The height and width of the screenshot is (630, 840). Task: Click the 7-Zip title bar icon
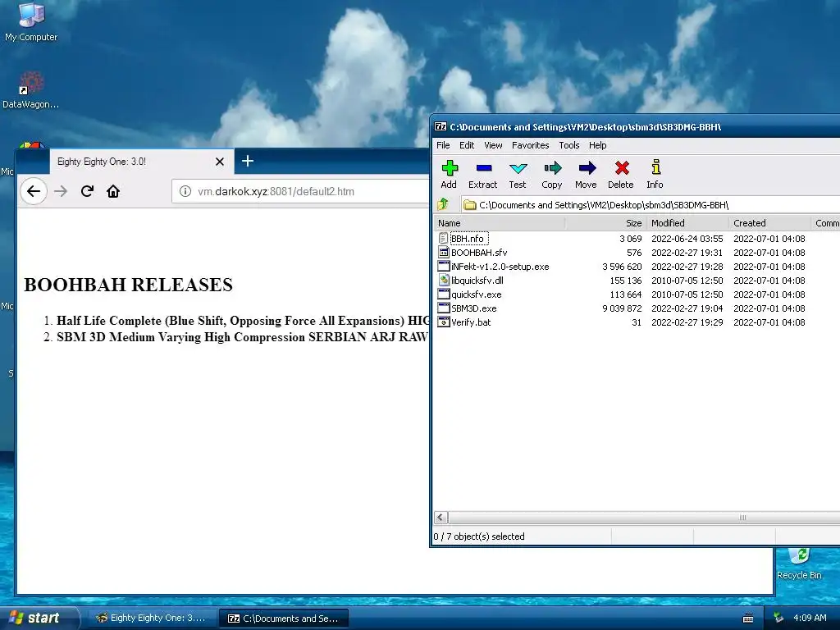point(441,127)
